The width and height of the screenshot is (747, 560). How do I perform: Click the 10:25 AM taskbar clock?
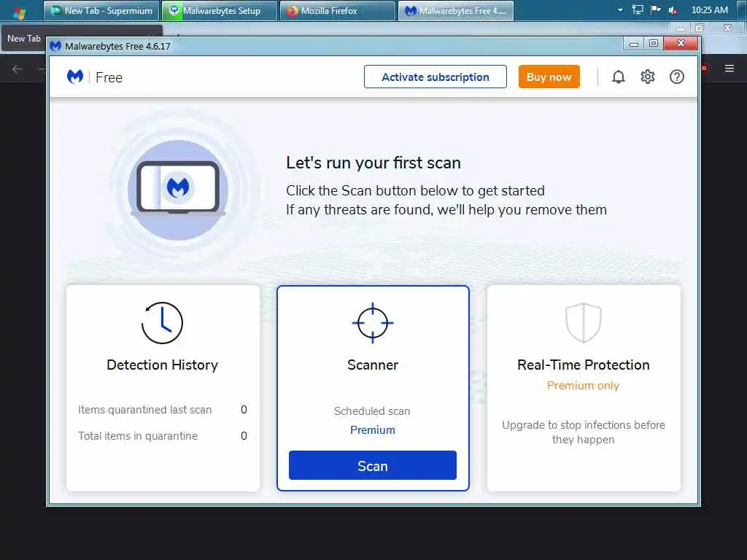[709, 10]
